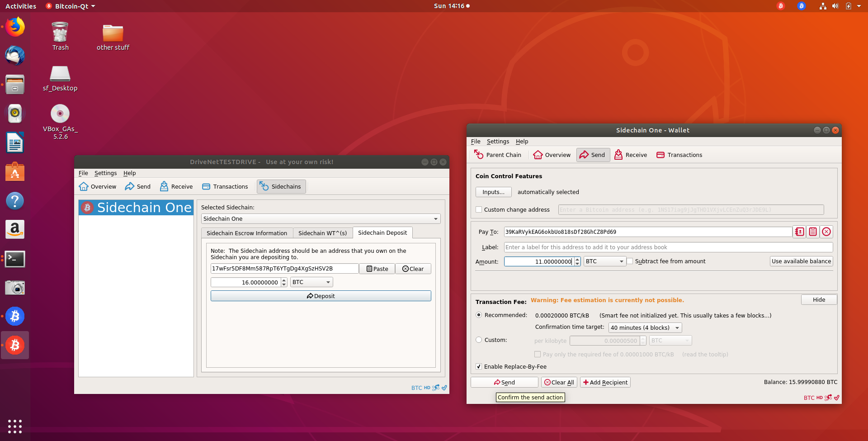Click the Label input field

coord(668,247)
